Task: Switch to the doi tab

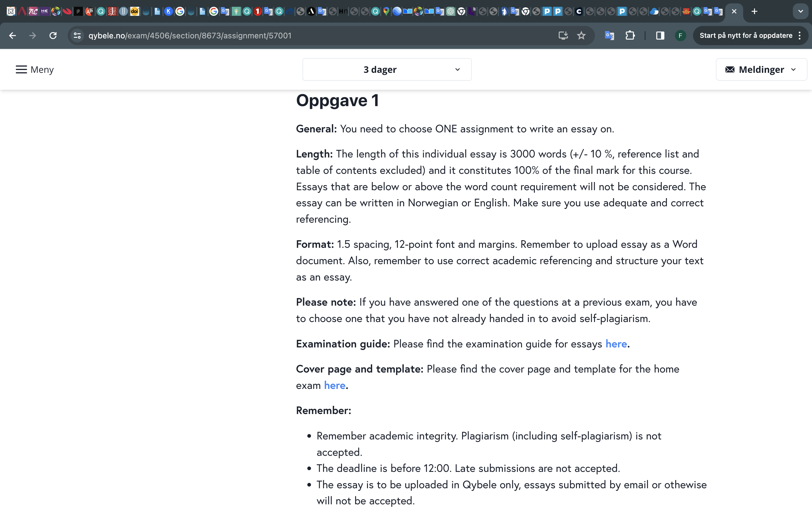Action: tap(134, 11)
